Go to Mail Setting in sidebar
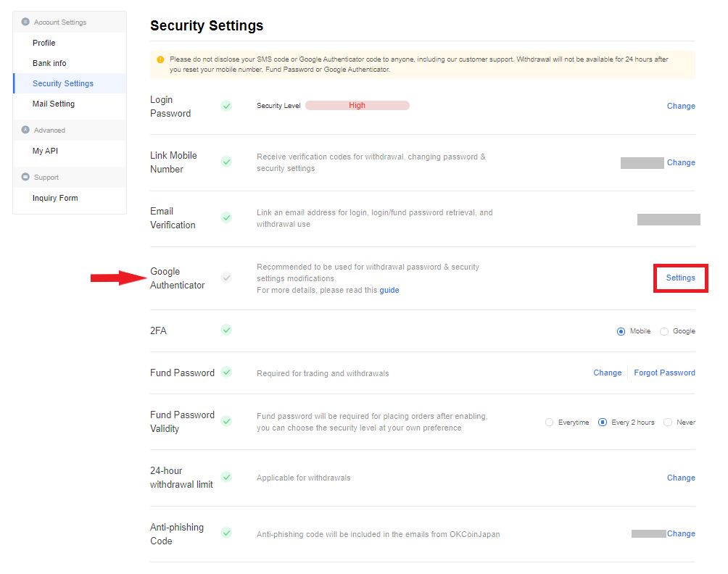This screenshot has width=728, height=574. [54, 104]
